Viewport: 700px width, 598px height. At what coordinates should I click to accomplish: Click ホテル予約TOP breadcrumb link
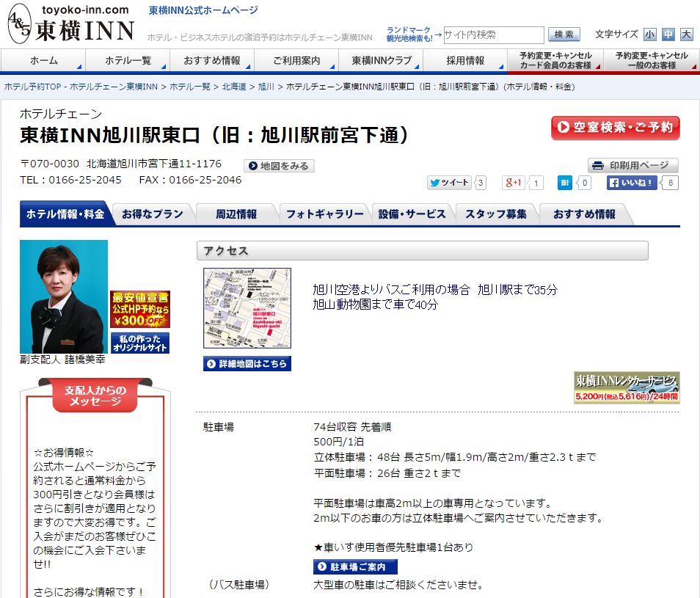point(81,87)
